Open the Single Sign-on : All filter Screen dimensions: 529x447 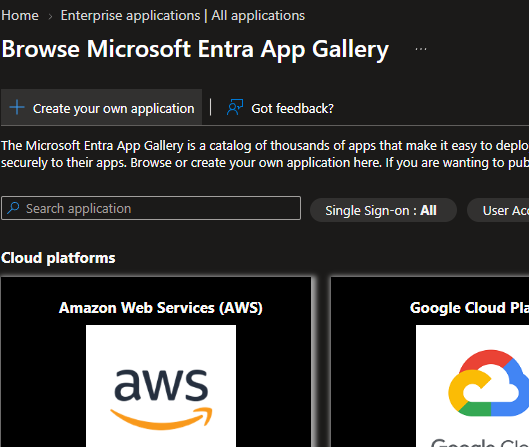click(383, 210)
